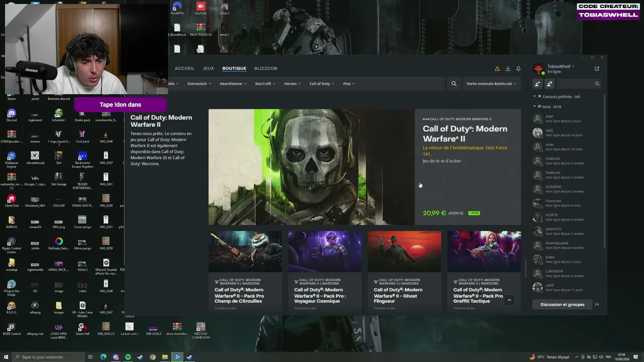
Task: Select friend Foucouss in friends list
Action: pos(567,203)
